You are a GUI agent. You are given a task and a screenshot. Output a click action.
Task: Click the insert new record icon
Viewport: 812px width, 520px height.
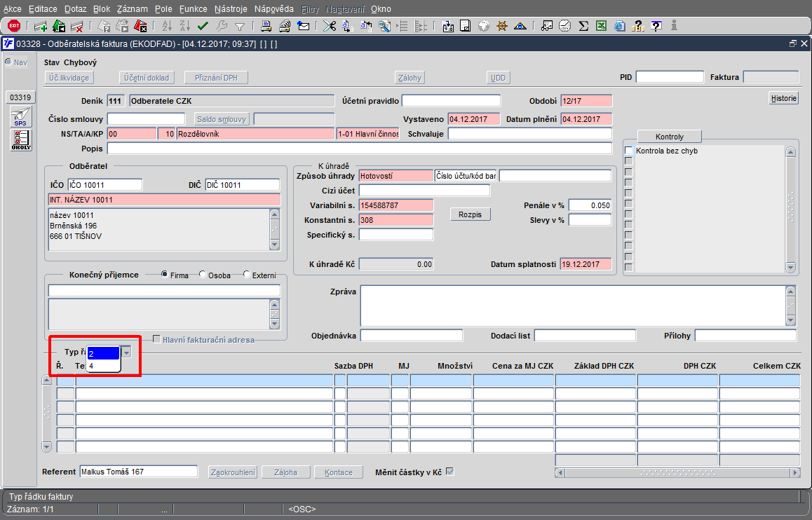[x=41, y=27]
